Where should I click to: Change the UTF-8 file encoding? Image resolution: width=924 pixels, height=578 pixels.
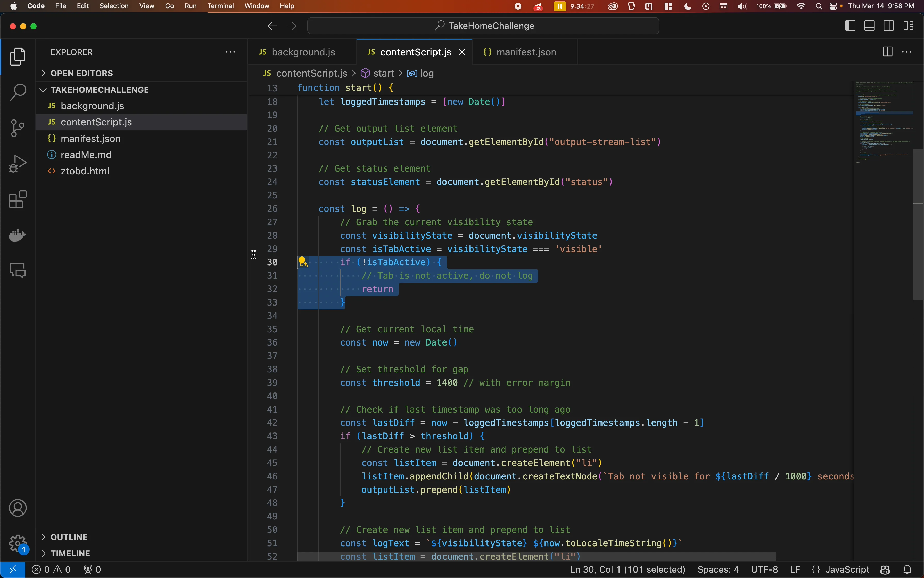[x=764, y=569]
